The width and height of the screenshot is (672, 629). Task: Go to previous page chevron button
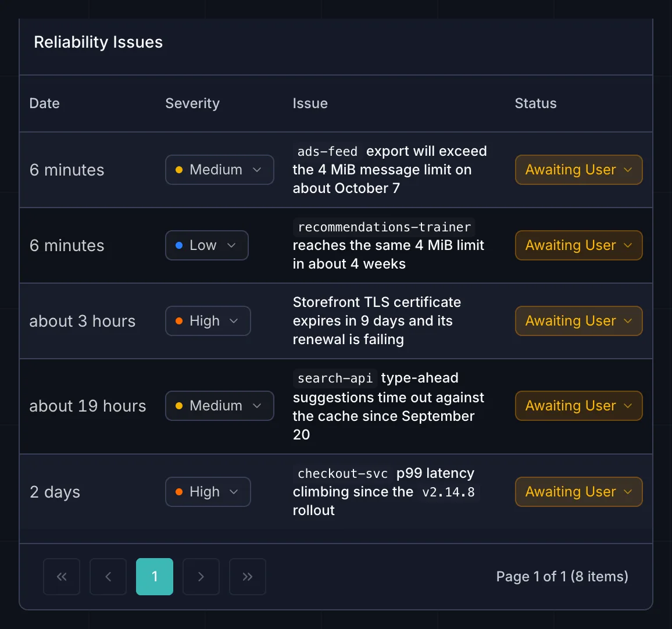tap(108, 576)
